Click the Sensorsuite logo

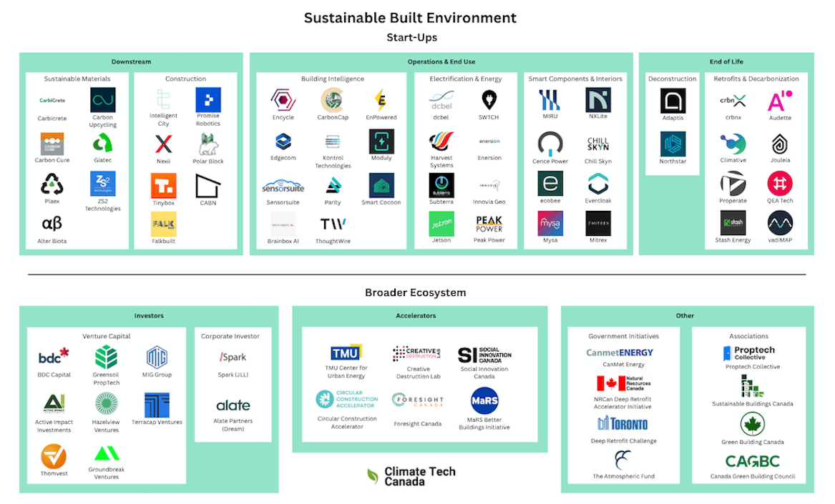tap(283, 187)
